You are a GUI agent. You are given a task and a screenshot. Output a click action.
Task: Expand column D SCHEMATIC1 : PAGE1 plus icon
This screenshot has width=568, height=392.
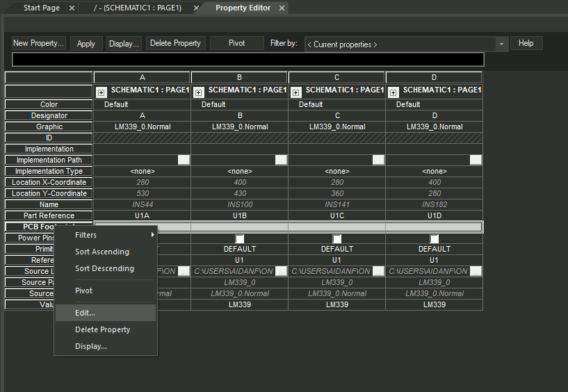393,92
